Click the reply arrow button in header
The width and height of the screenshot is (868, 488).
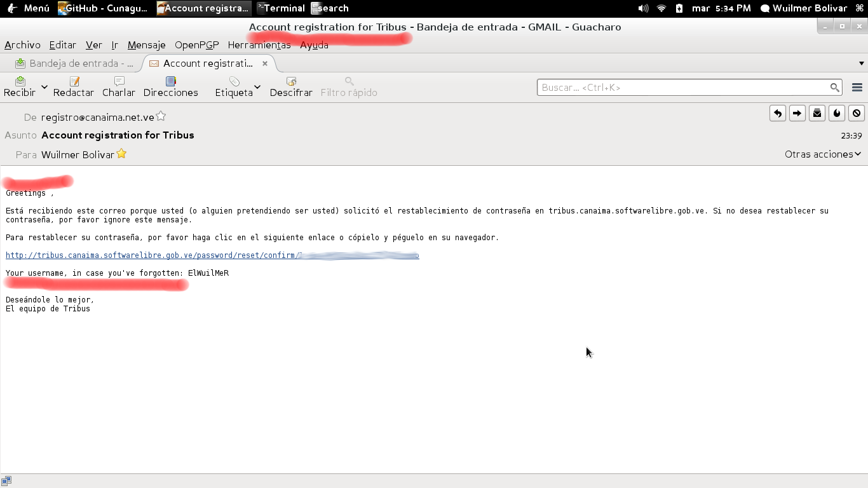tap(778, 113)
